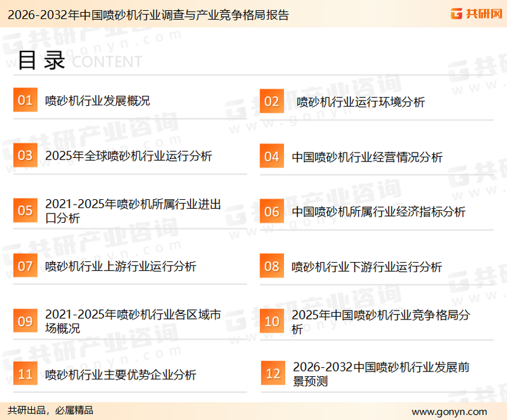Screen dimensions: 507x420
Task: Open chapter badge numbered 07
Action: pyautogui.click(x=25, y=266)
